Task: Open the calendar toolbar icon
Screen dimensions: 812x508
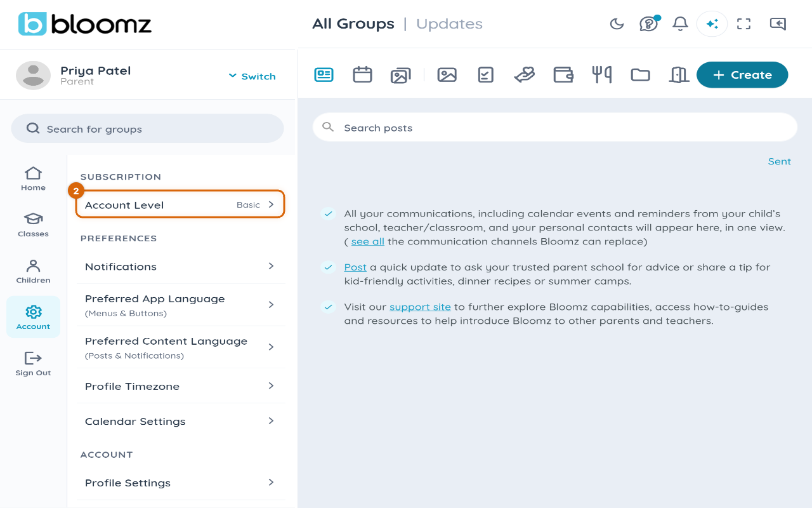Action: coord(362,75)
